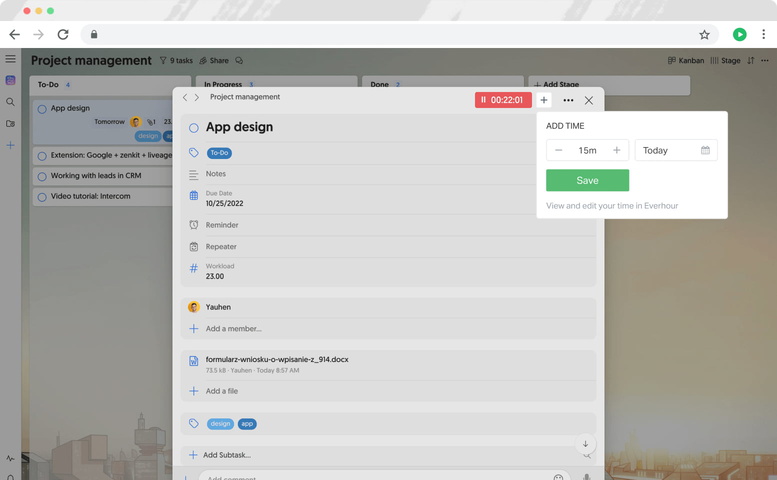Open View and edit your time in Everhour
Image resolution: width=777 pixels, height=480 pixels.
(x=612, y=206)
